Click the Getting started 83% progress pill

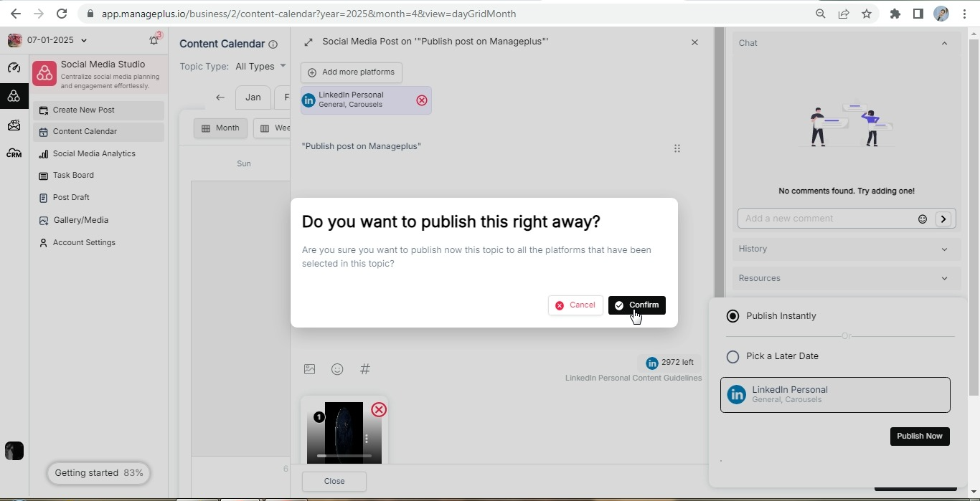[98, 473]
